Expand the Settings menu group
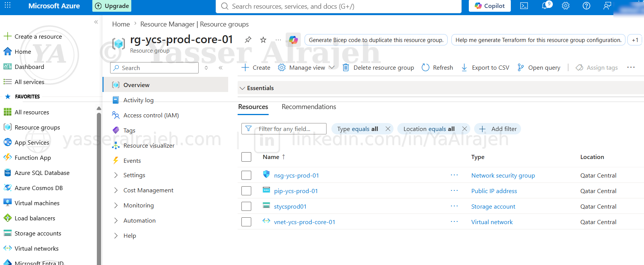The height and width of the screenshot is (265, 644). click(x=116, y=175)
